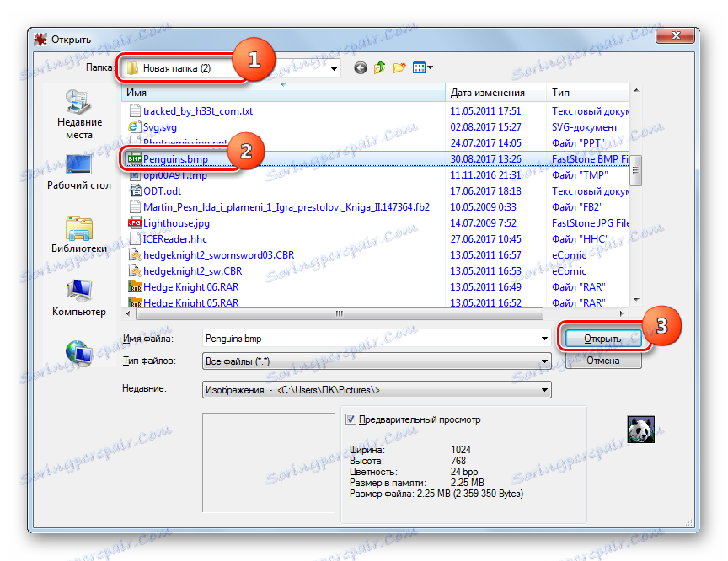
Task: Click date 14.07.2009 7:52 cell
Action: click(x=483, y=222)
